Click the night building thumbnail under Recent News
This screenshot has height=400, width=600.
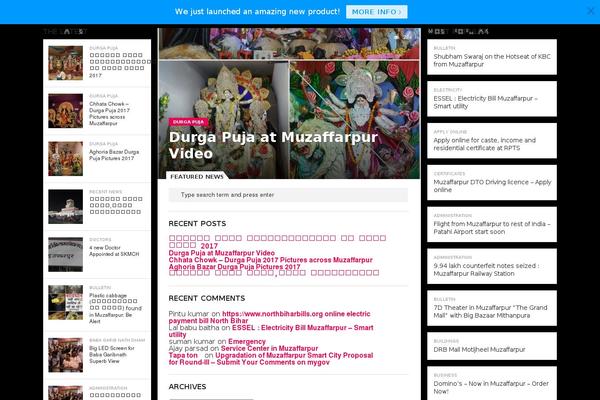click(x=65, y=207)
